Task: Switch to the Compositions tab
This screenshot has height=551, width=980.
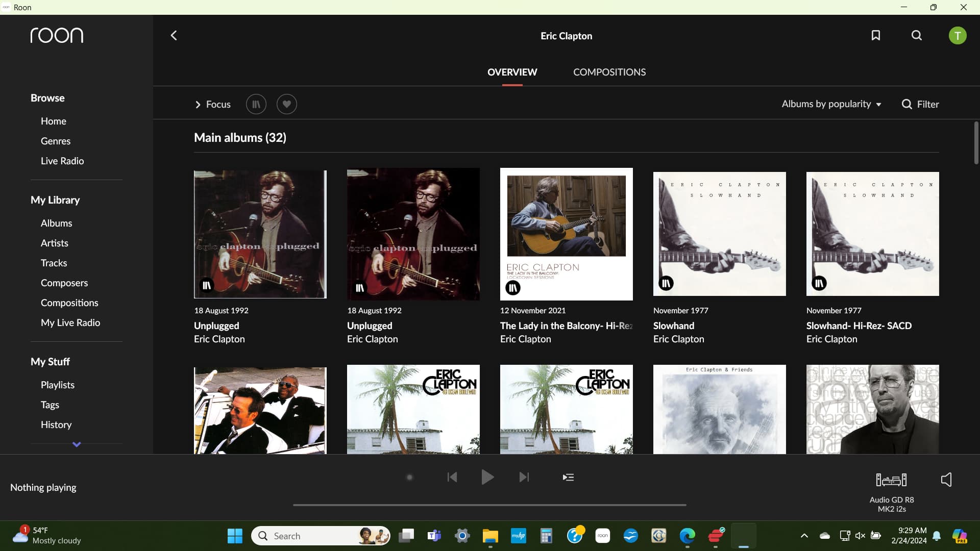Action: [609, 72]
